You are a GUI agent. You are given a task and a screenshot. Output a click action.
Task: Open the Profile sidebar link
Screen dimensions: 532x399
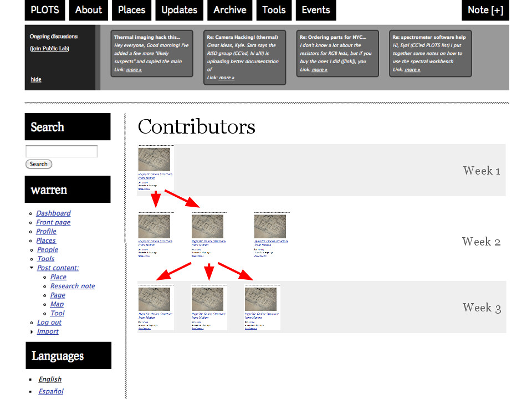[46, 232]
